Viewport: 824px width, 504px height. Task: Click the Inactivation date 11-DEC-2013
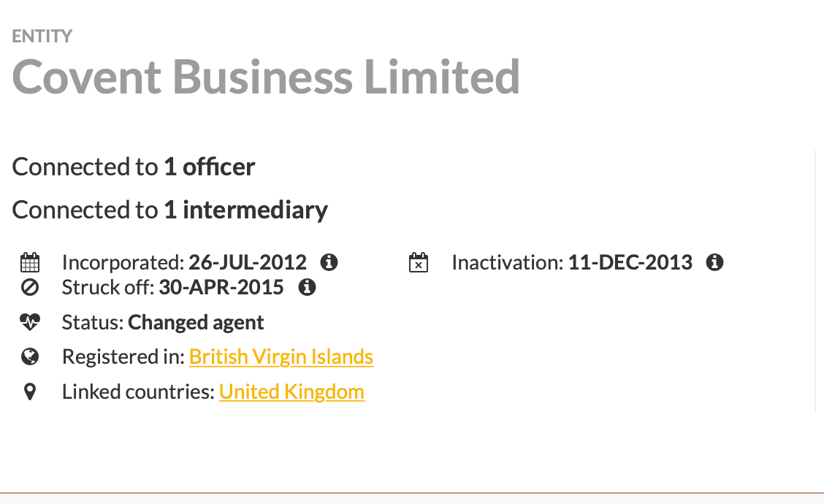pos(630,262)
